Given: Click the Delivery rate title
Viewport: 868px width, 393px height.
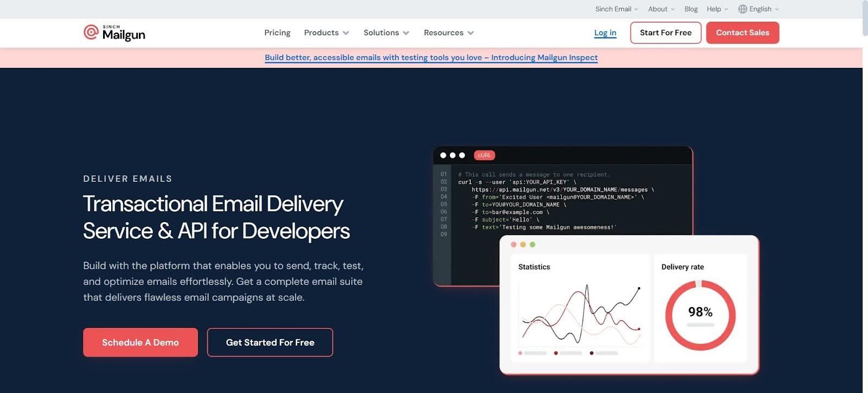Looking at the screenshot, I should pyautogui.click(x=682, y=267).
